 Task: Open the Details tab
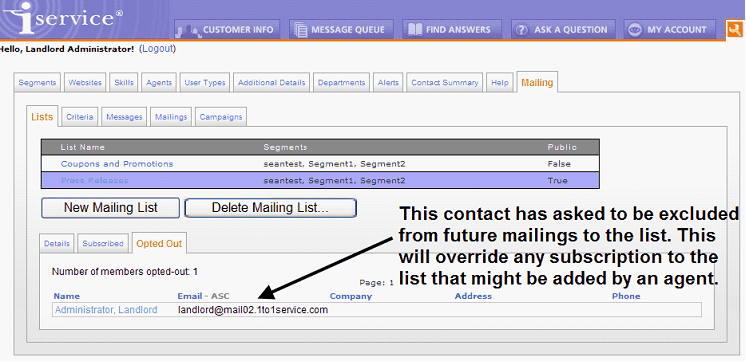tap(57, 243)
